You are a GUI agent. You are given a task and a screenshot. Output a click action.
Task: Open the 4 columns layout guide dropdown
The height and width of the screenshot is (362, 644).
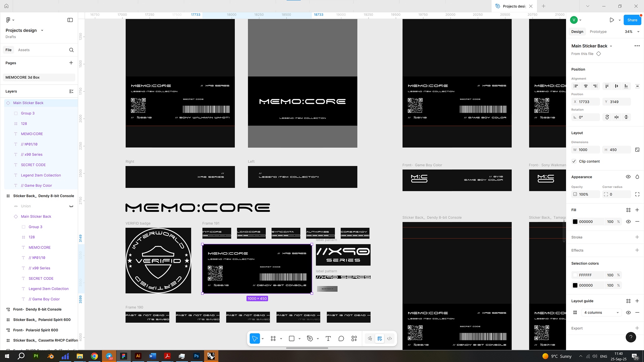601,312
